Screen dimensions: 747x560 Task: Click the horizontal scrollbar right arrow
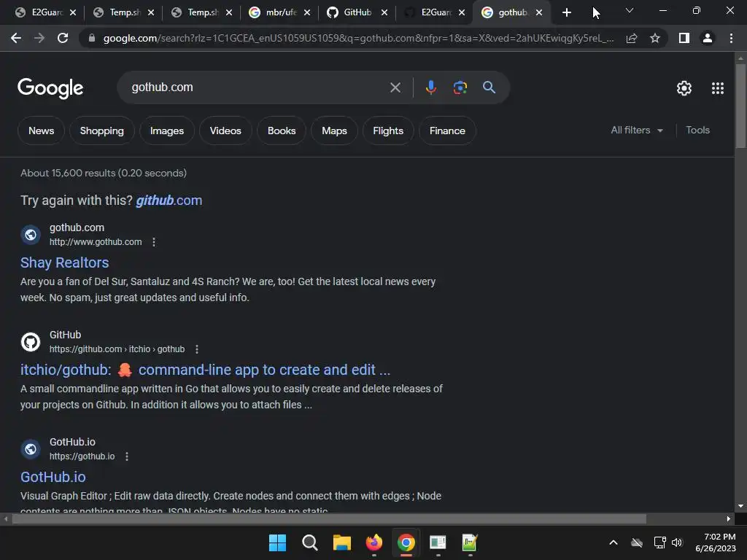coord(729,518)
